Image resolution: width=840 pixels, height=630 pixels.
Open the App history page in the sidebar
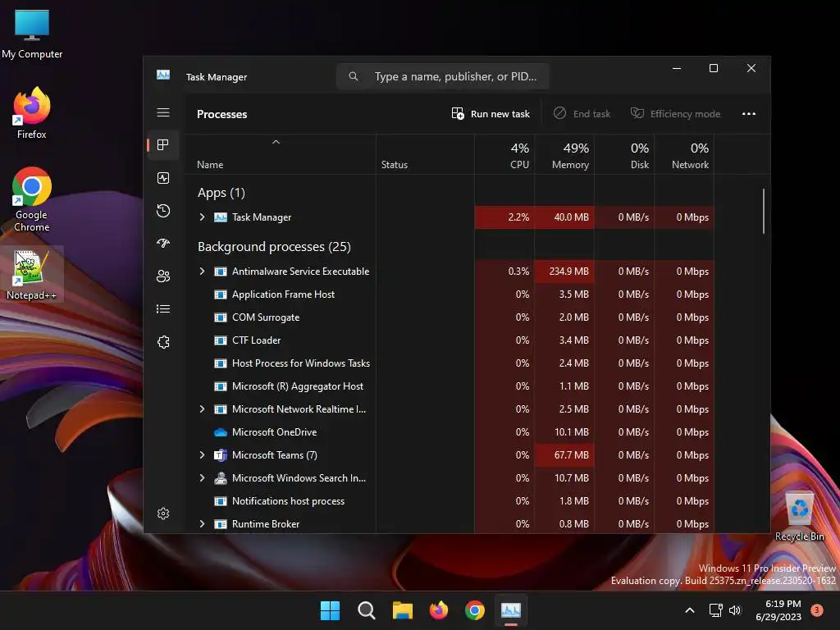click(x=163, y=211)
